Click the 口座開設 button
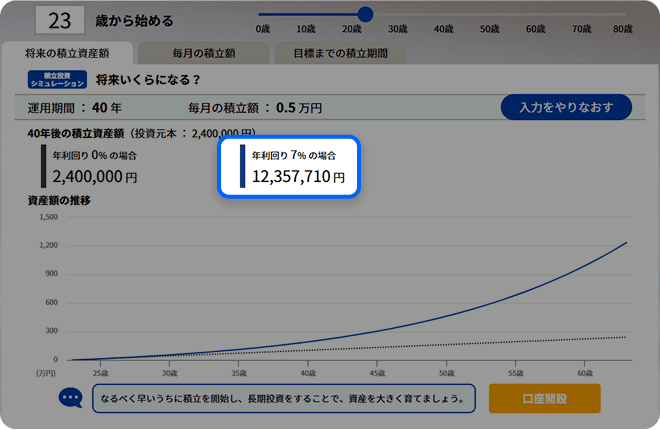 pos(545,398)
